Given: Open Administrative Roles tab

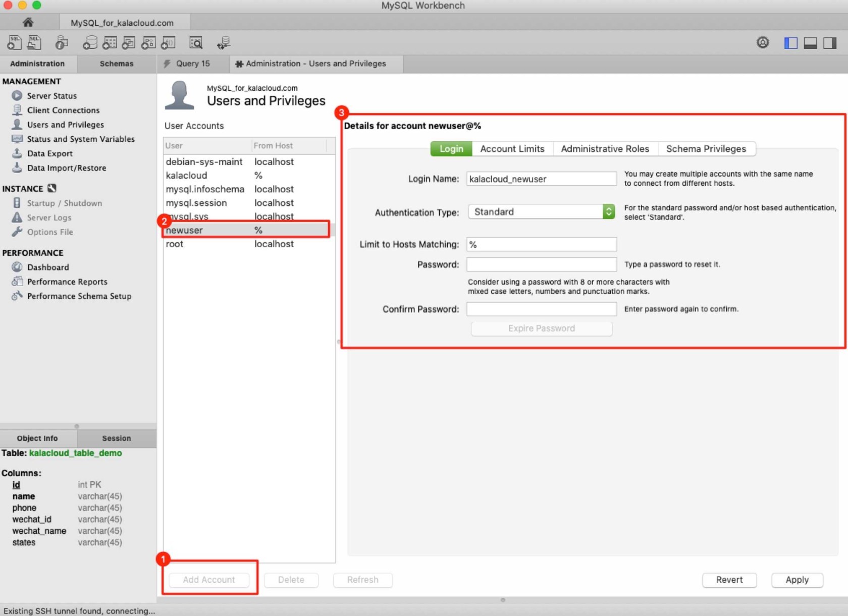Looking at the screenshot, I should click(x=605, y=149).
